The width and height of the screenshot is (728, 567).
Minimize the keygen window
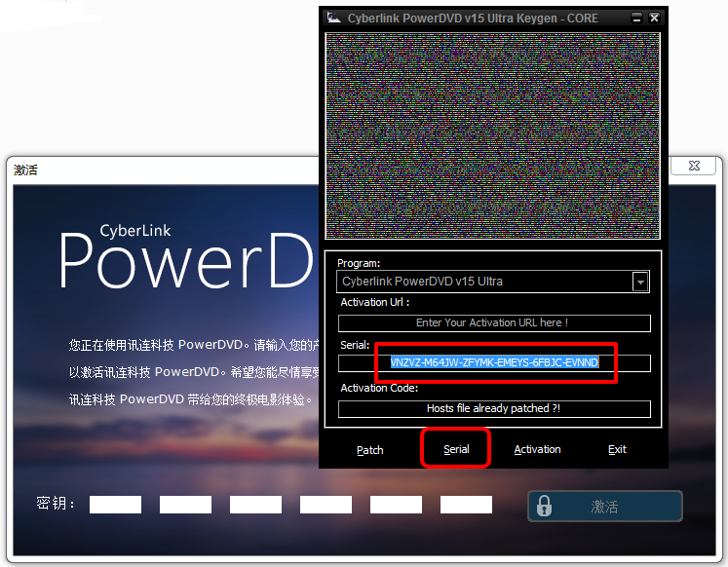(x=636, y=19)
